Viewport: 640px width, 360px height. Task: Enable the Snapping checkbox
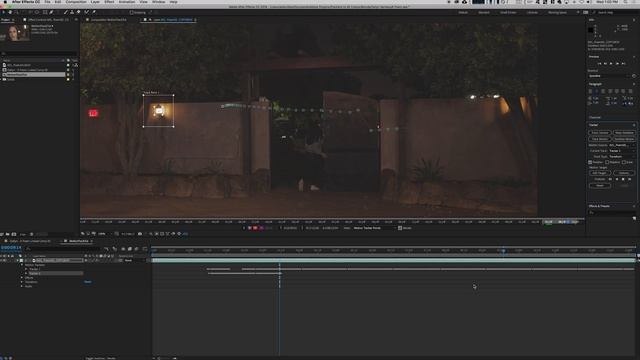click(x=131, y=13)
